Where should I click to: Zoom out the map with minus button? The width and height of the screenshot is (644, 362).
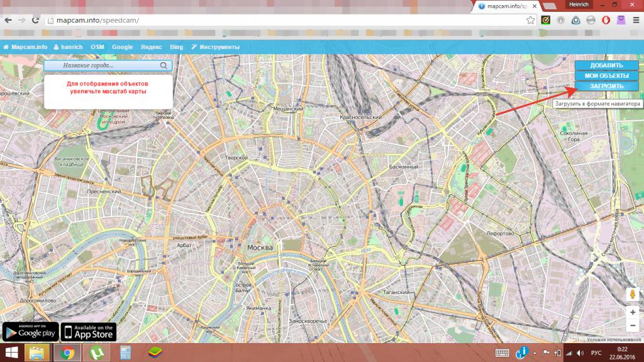pyautogui.click(x=633, y=325)
